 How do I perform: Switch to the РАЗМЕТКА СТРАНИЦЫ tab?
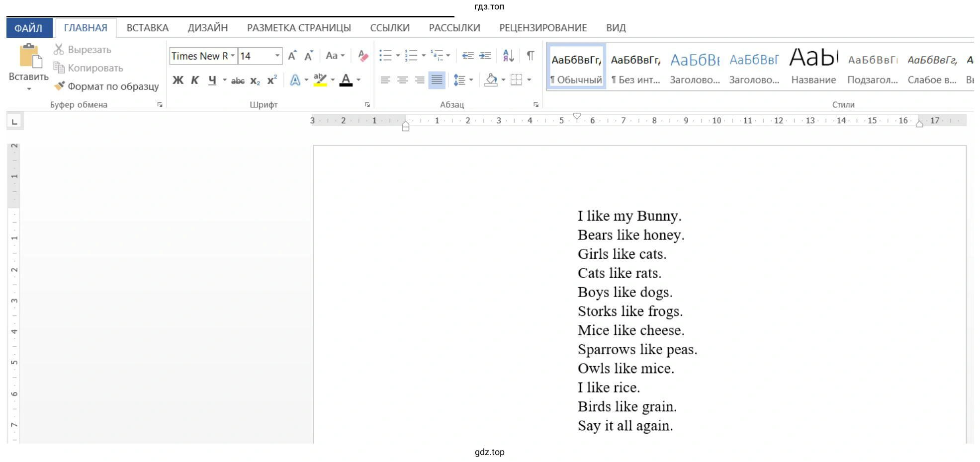click(299, 28)
